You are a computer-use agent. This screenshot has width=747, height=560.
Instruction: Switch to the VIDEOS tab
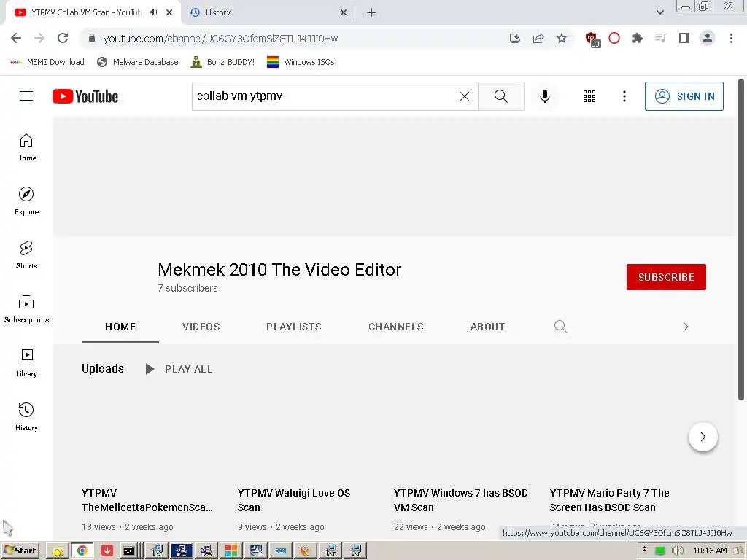coord(201,327)
